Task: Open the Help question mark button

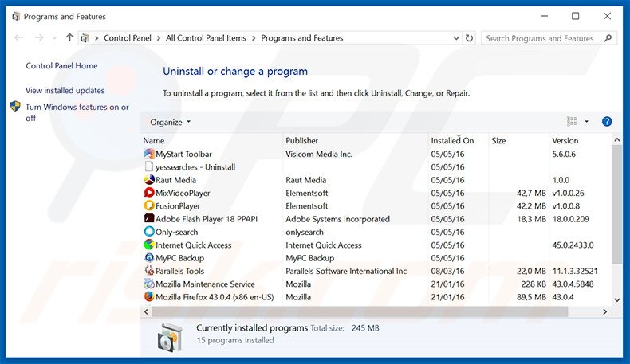Action: point(607,122)
